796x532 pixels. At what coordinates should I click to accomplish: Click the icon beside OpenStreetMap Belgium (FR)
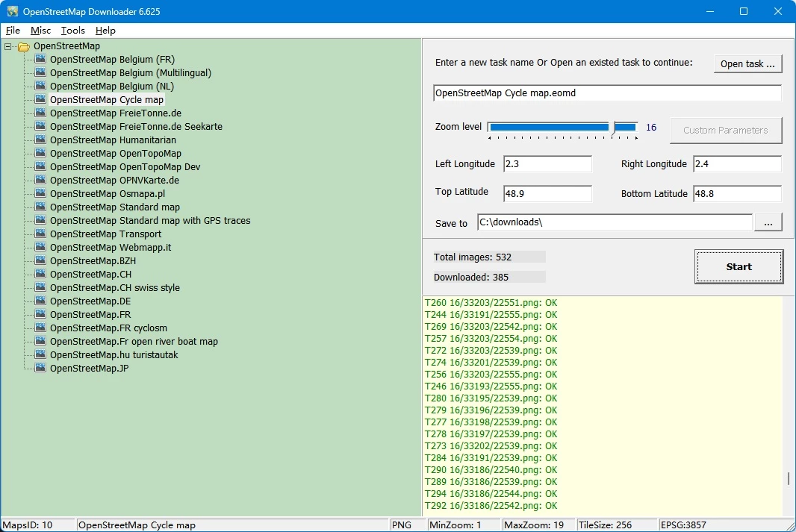pos(40,59)
